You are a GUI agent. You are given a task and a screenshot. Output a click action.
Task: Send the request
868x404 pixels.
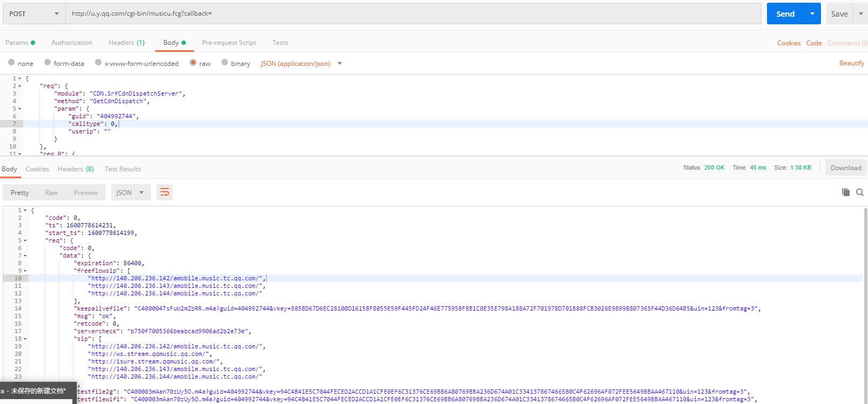[x=785, y=14]
